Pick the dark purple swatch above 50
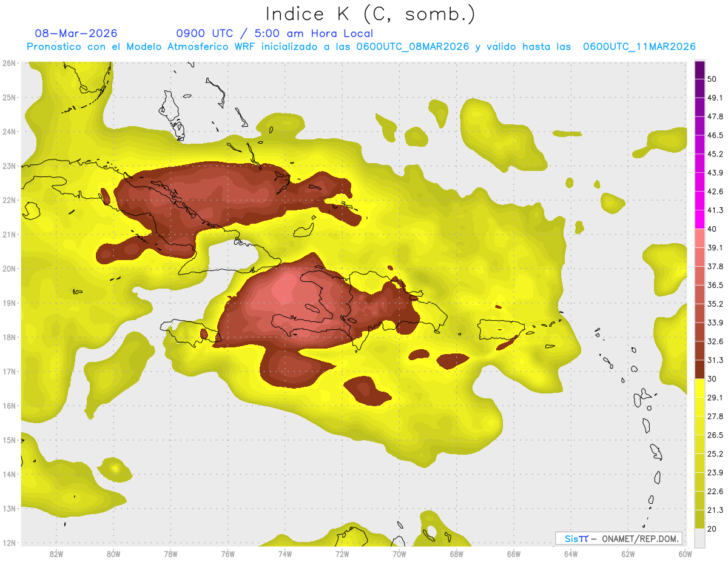Screen dimensions: 728x562 coord(699,70)
